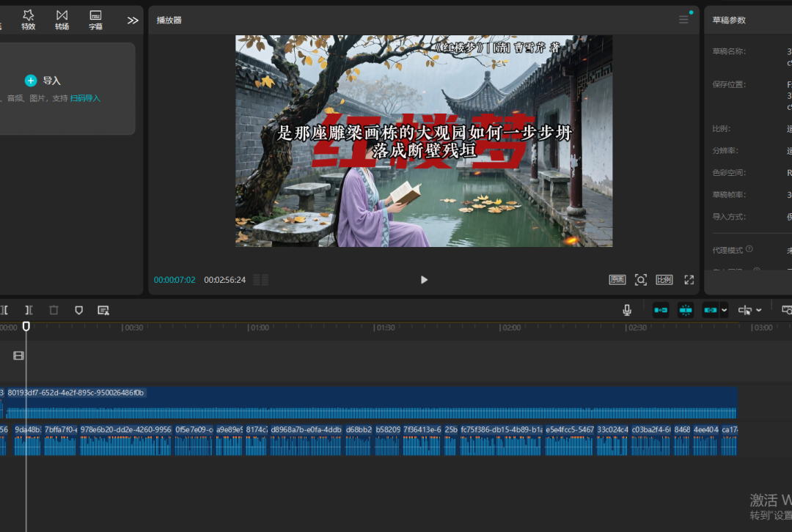
Task: Follow the 扫码导入 scan import link
Action: tap(85, 98)
